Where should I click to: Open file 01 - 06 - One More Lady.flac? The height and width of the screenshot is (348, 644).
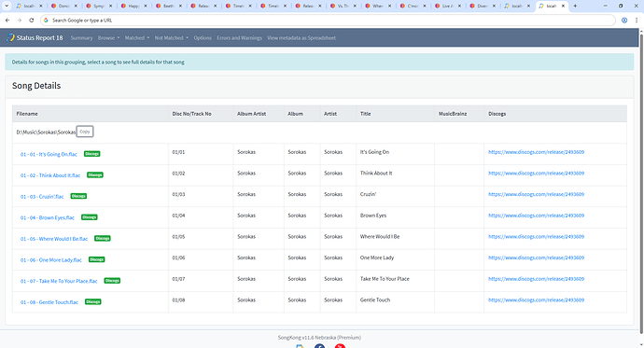tap(51, 259)
